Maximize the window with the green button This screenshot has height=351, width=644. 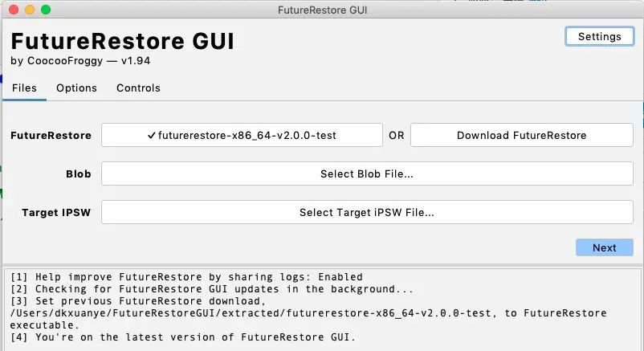point(45,10)
